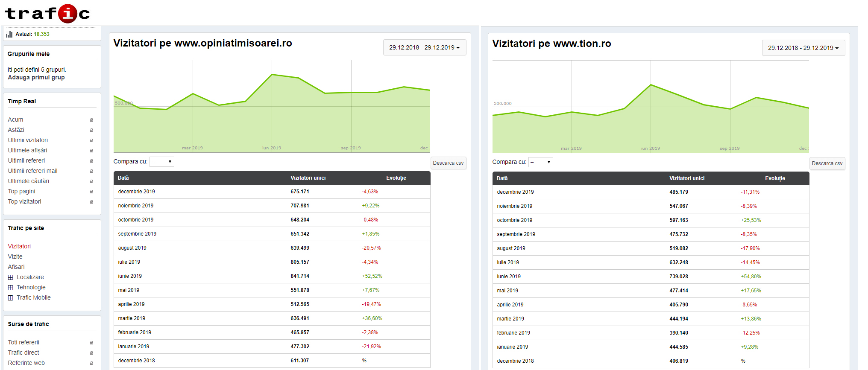Select Afisari under Trafic pe site
The image size is (868, 370).
16,267
